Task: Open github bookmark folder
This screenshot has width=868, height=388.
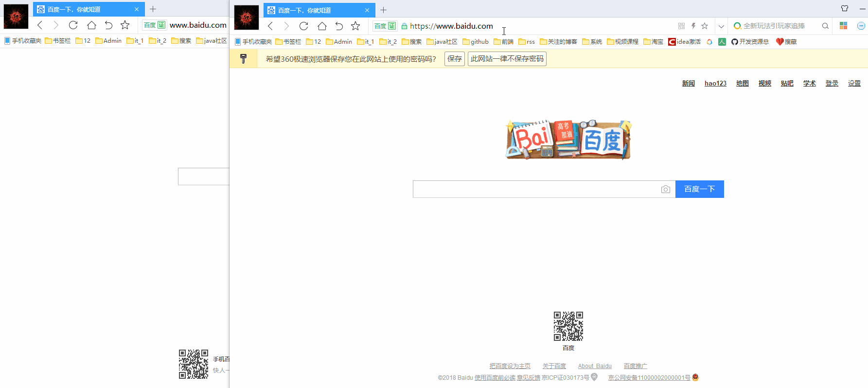Action: [x=476, y=42]
